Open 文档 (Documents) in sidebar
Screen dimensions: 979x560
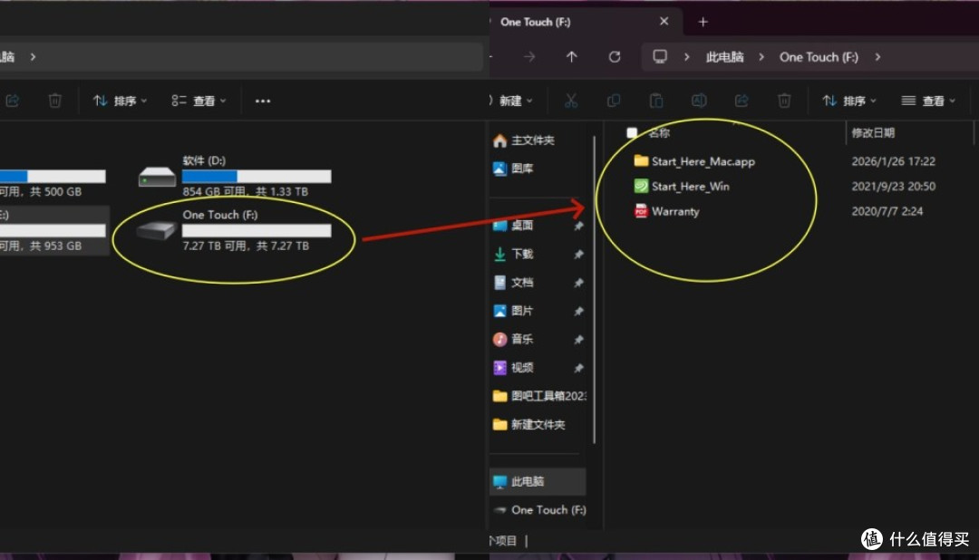pyautogui.click(x=513, y=282)
